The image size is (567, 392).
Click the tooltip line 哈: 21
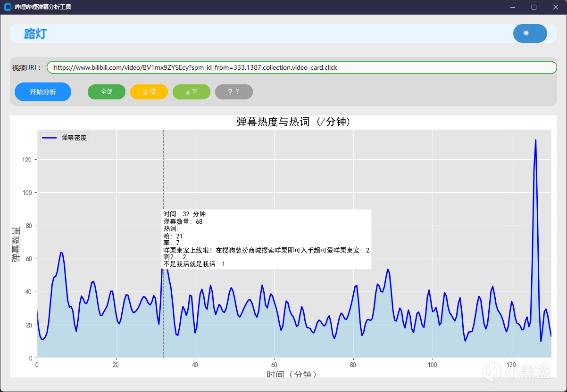pos(173,236)
